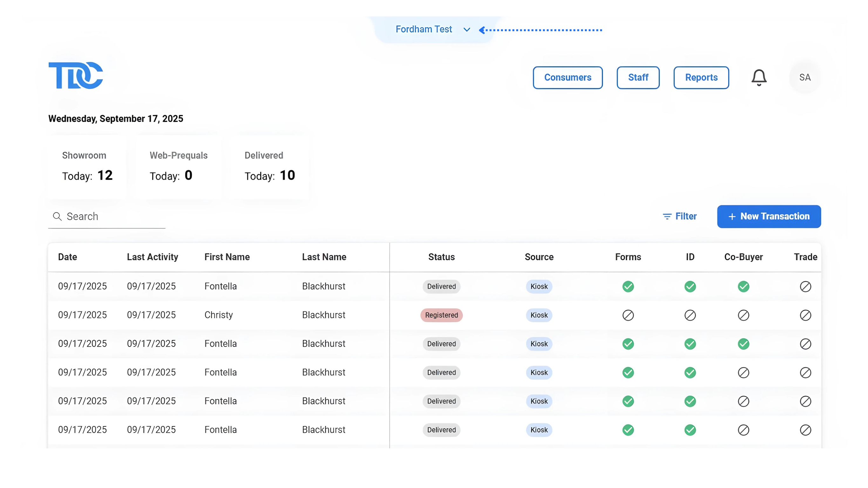868x488 pixels.
Task: Click the empty Forms icon in Christy's row
Action: (x=628, y=315)
